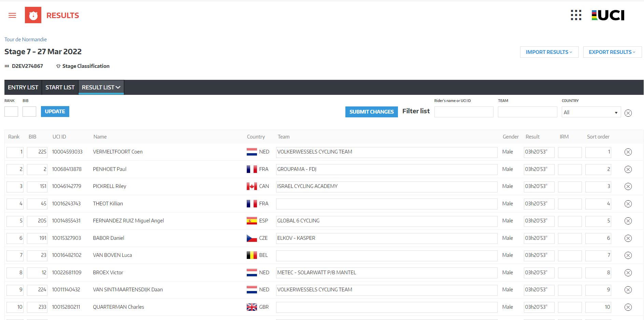Open the Import Results dropdown
644x320 pixels.
[x=549, y=52]
